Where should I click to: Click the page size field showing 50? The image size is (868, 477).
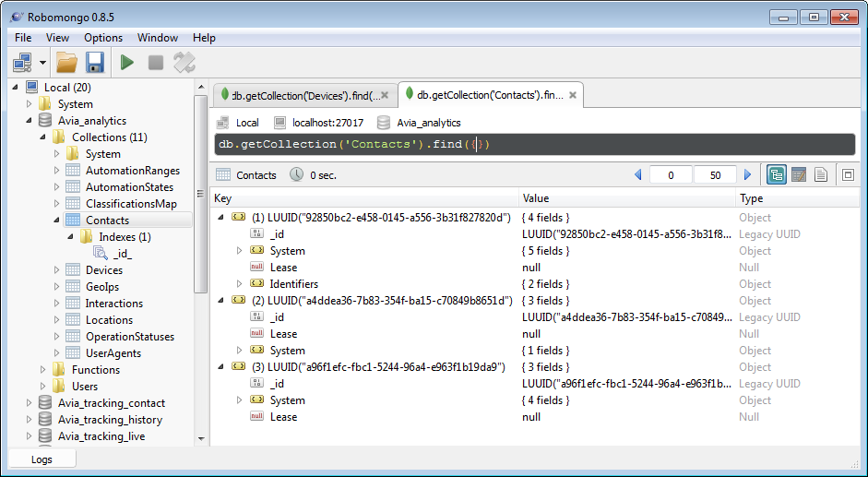tap(715, 174)
